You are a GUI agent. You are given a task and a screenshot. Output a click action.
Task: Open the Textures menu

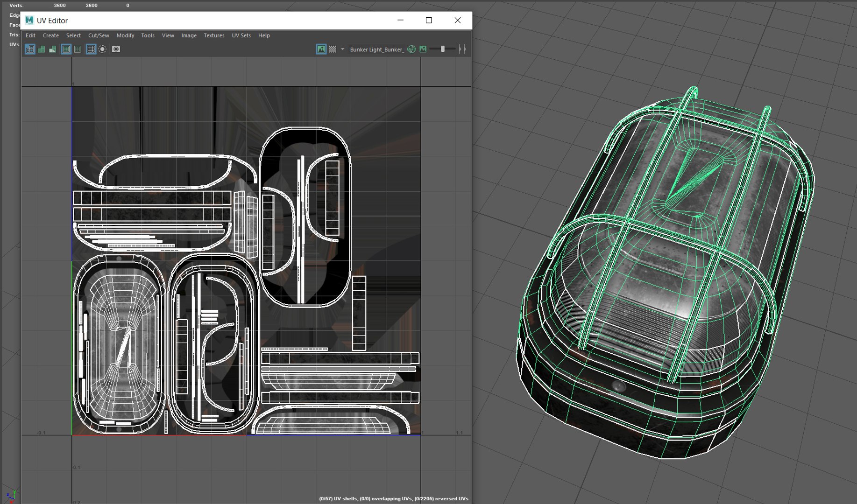[214, 35]
